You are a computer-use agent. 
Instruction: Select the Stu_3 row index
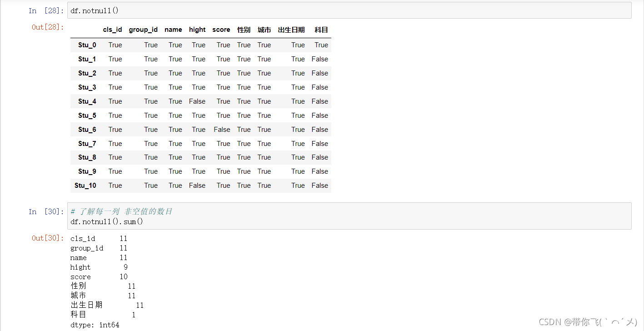(x=87, y=87)
